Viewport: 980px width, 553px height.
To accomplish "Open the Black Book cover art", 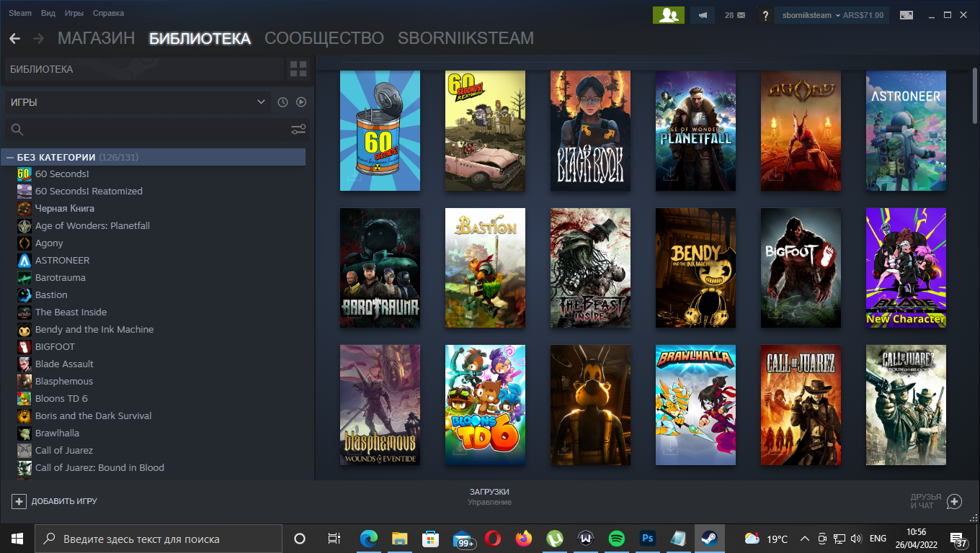I will 590,130.
